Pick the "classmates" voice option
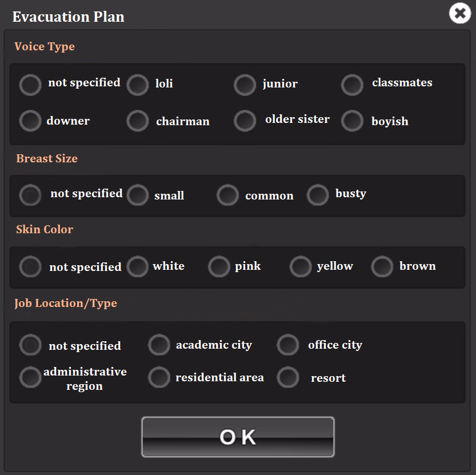This screenshot has width=476, height=475. (352, 85)
